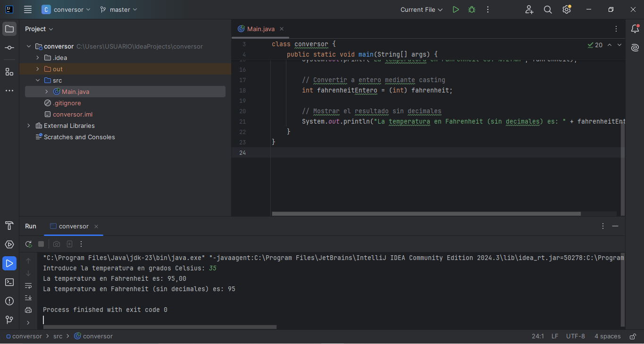This screenshot has width=644, height=344.
Task: Run the current file
Action: click(455, 9)
